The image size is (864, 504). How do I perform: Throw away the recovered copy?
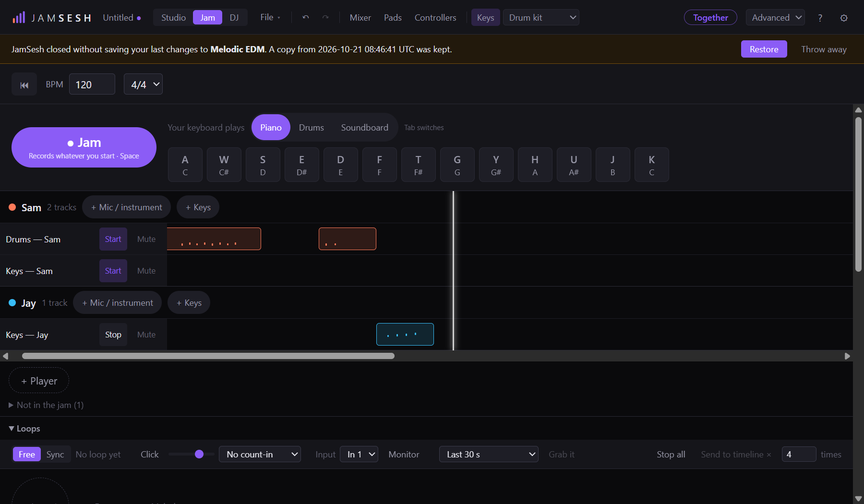(824, 49)
